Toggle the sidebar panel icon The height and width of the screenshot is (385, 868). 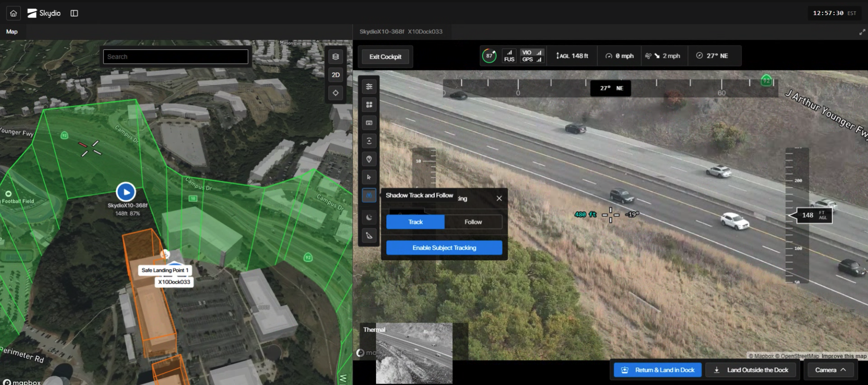[74, 13]
